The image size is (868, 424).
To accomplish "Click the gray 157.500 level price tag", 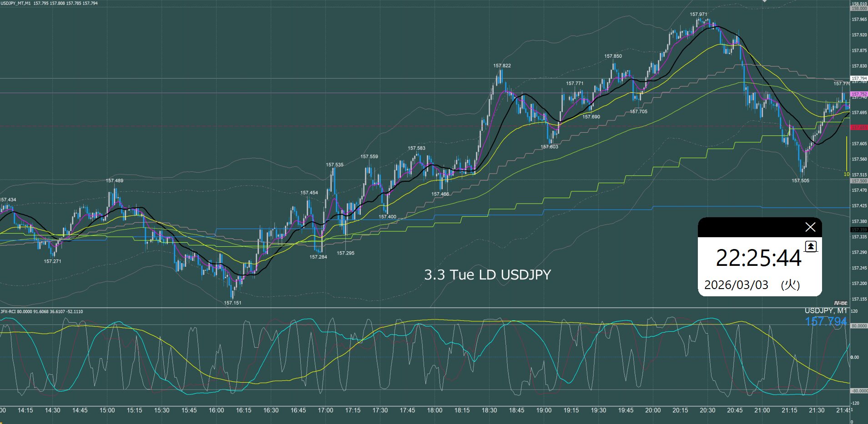I will (x=859, y=181).
